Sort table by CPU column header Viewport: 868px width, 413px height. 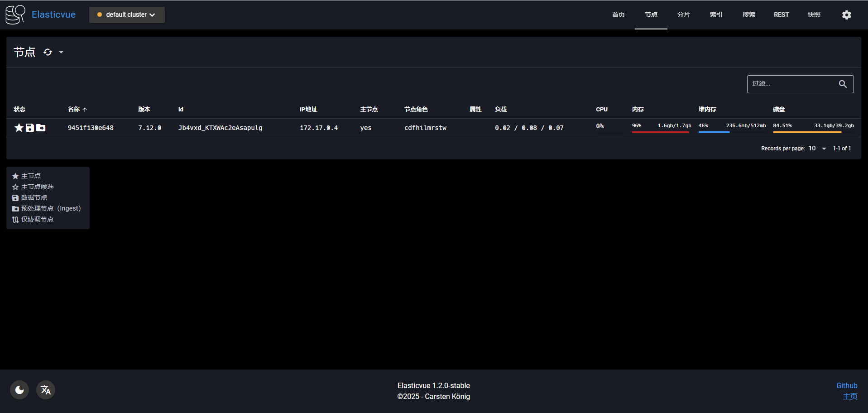[602, 109]
